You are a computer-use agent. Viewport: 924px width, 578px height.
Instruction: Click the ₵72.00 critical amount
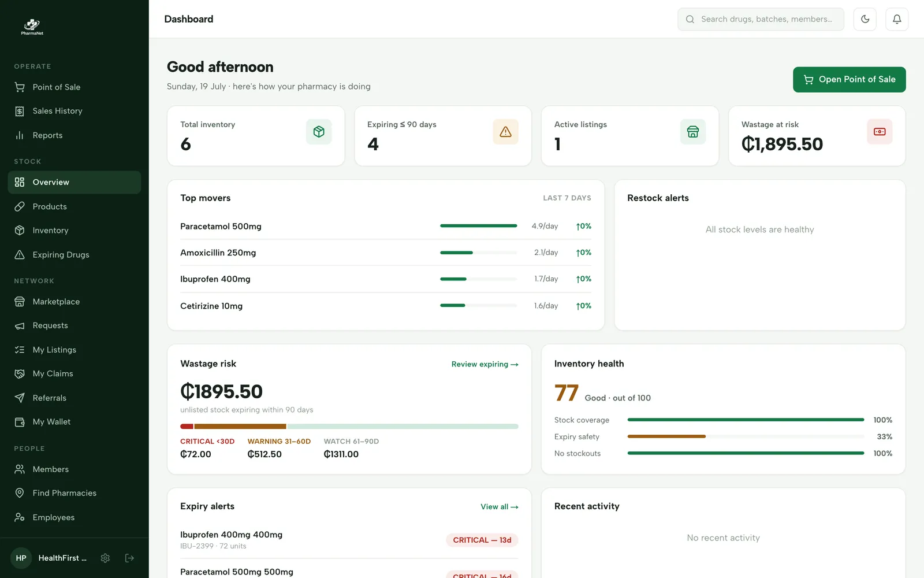196,454
